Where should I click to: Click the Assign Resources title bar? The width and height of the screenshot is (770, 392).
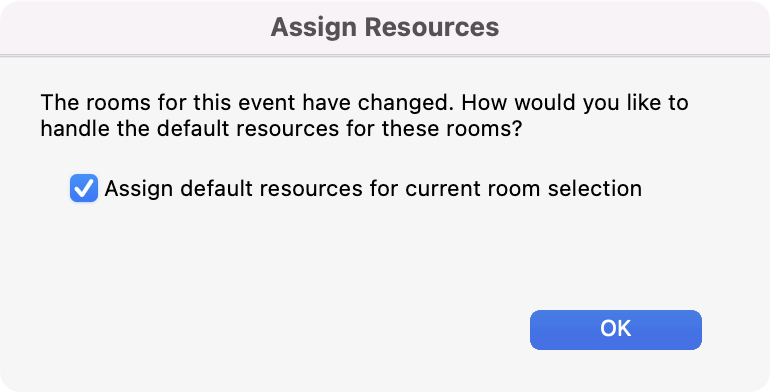[385, 27]
